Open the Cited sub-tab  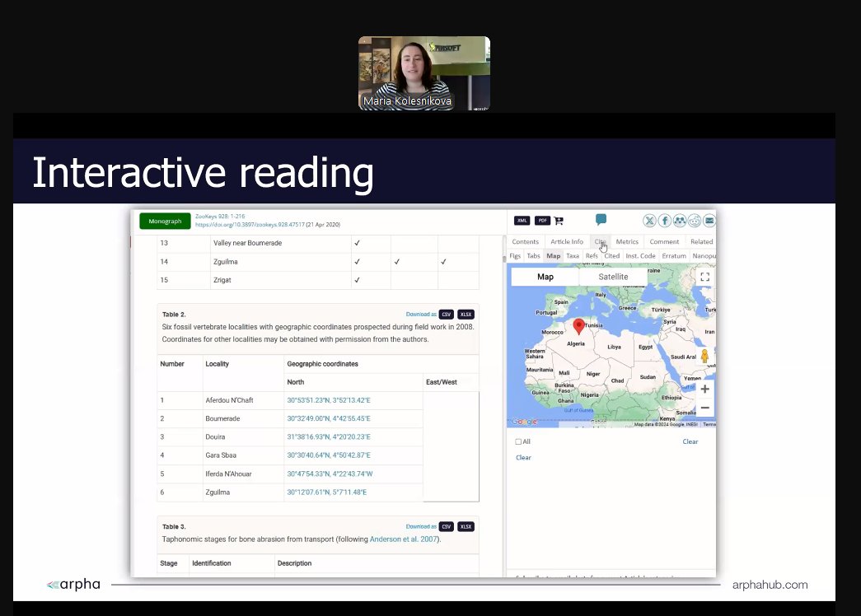click(611, 256)
